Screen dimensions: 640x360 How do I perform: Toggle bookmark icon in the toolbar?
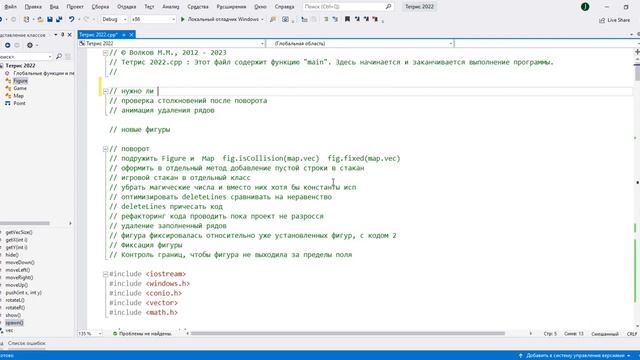click(x=347, y=19)
